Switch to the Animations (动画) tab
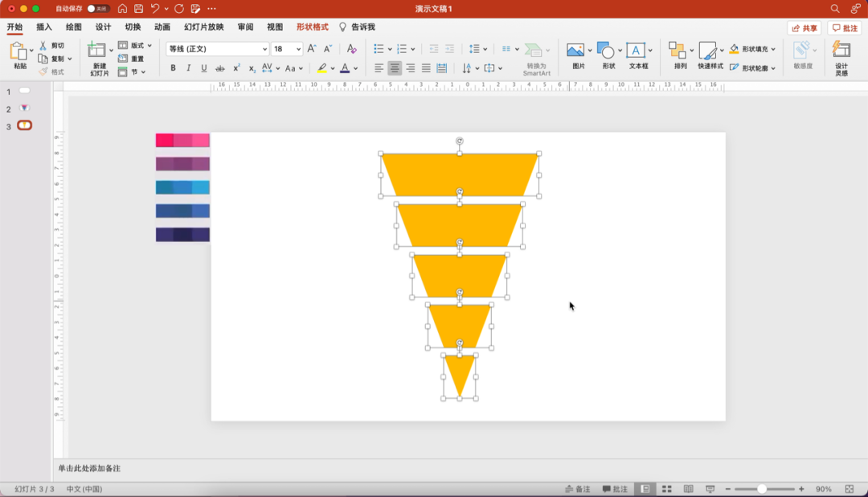 coord(162,27)
